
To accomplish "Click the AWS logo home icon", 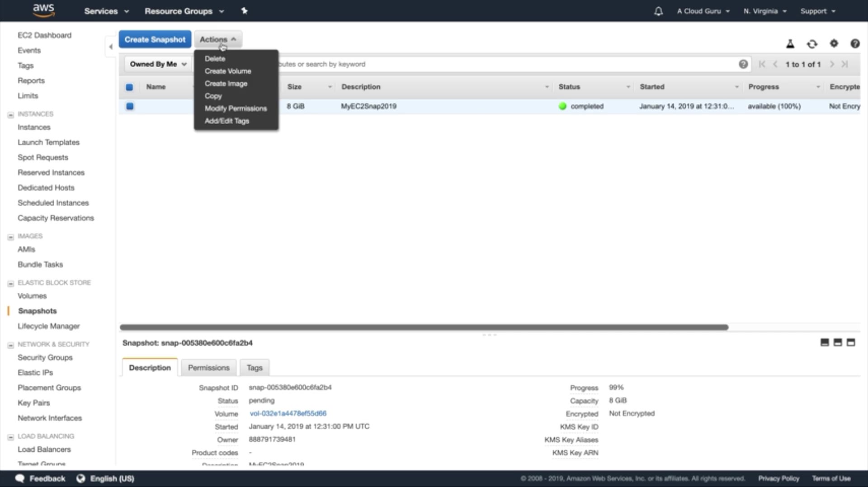I will tap(44, 10).
